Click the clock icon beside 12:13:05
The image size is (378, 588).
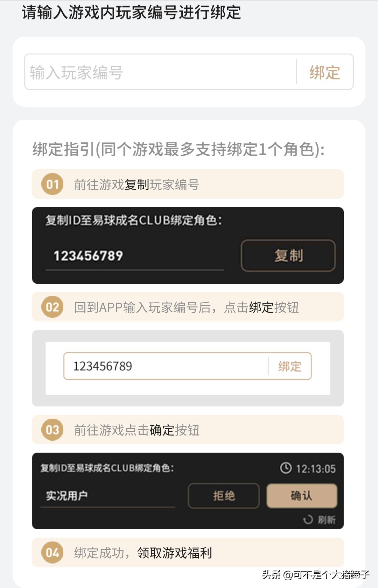point(286,468)
